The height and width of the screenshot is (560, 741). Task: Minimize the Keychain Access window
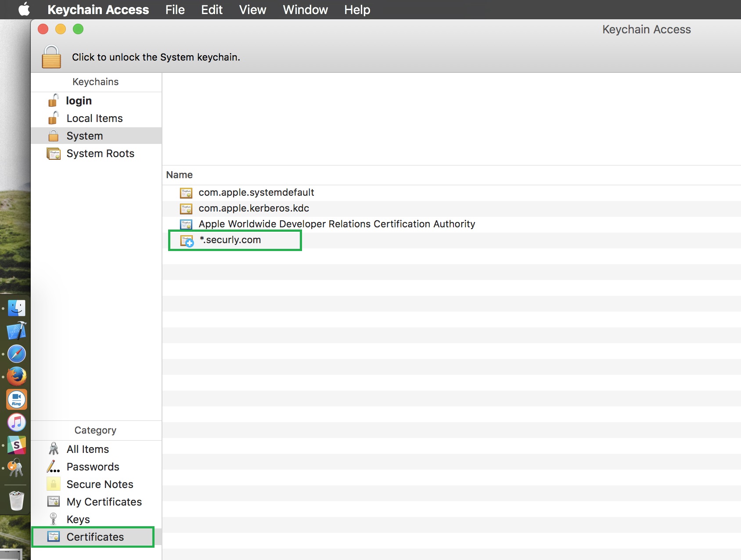(x=61, y=29)
